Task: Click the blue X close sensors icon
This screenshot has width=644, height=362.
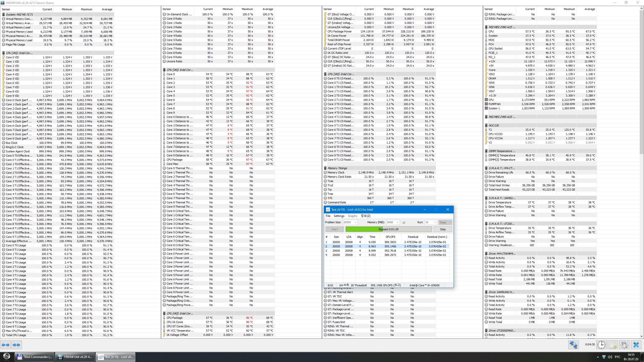Action: [636, 345]
